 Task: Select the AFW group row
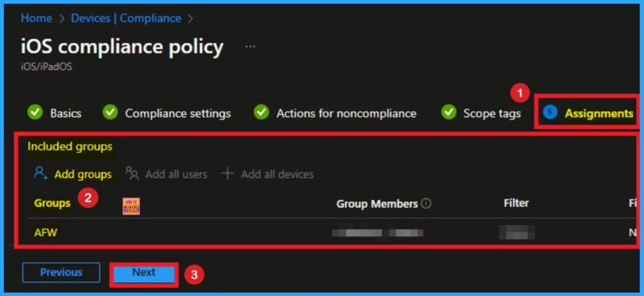332,233
